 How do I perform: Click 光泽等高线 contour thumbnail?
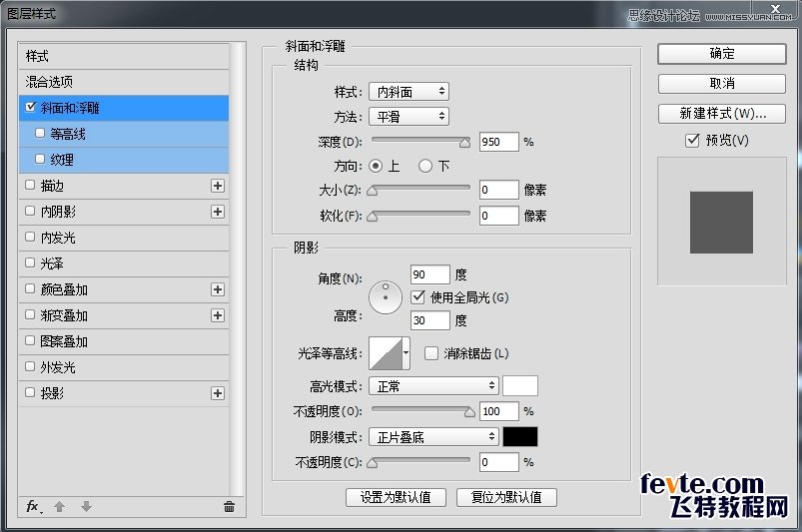pyautogui.click(x=386, y=353)
